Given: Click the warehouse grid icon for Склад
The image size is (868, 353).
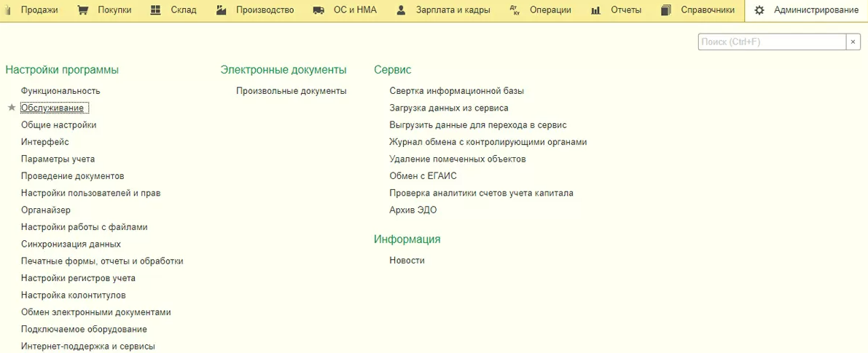Looking at the screenshot, I should (155, 10).
